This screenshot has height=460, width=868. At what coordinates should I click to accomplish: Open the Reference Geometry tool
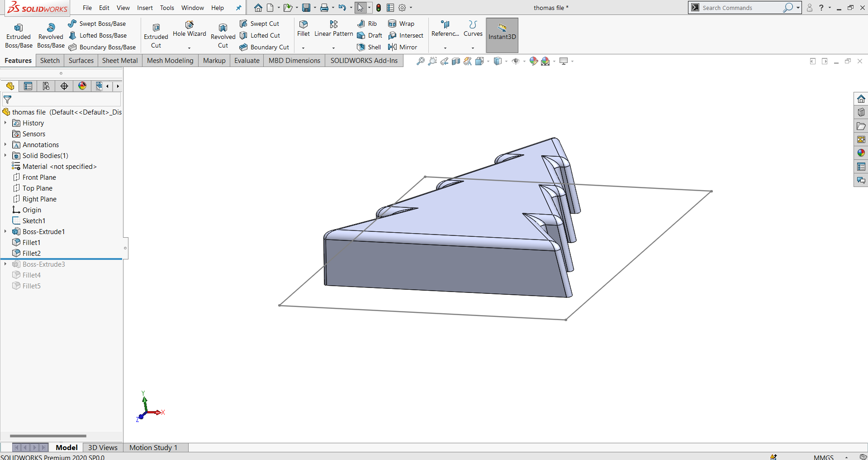(x=445, y=29)
